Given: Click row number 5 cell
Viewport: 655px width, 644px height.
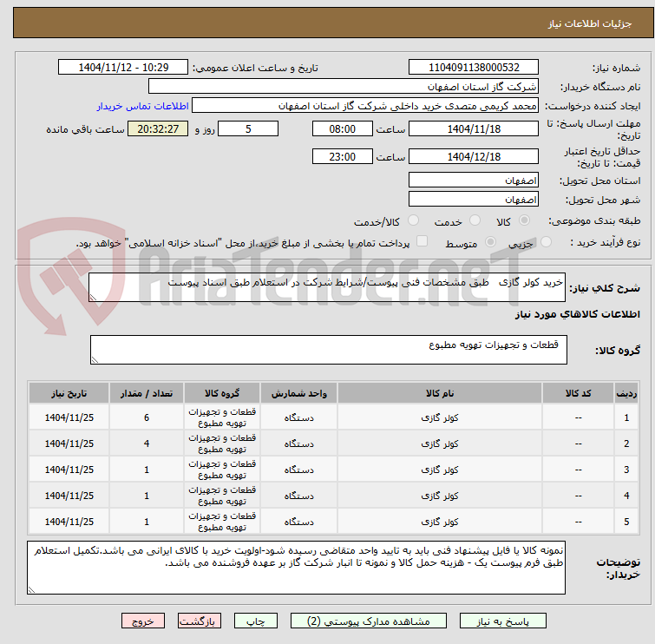Looking at the screenshot, I should point(626,522).
